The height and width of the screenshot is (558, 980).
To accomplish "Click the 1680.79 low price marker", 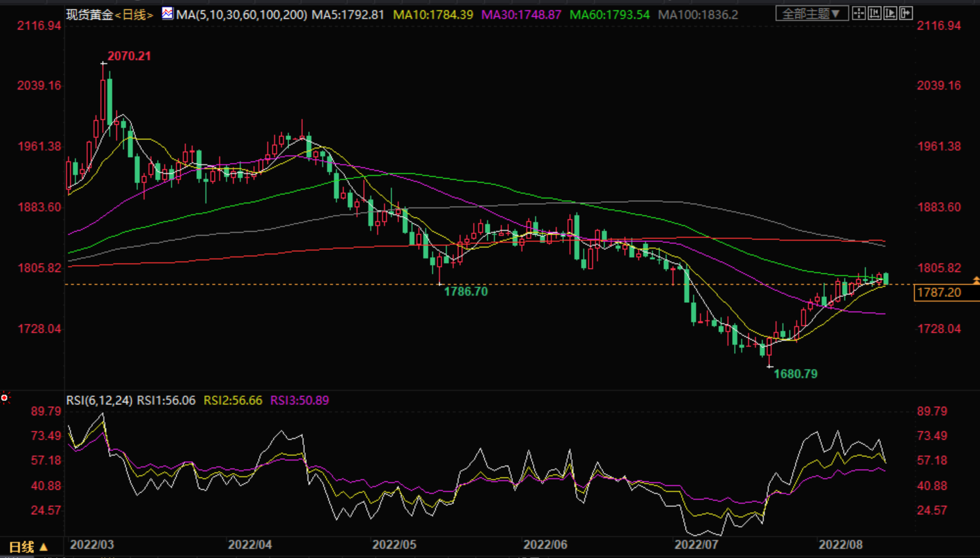I will 795,374.
